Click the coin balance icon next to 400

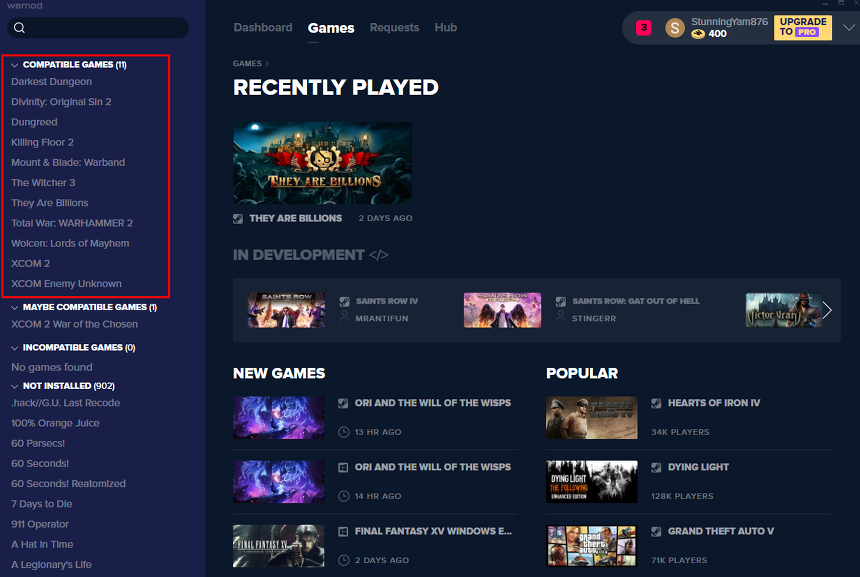[698, 34]
